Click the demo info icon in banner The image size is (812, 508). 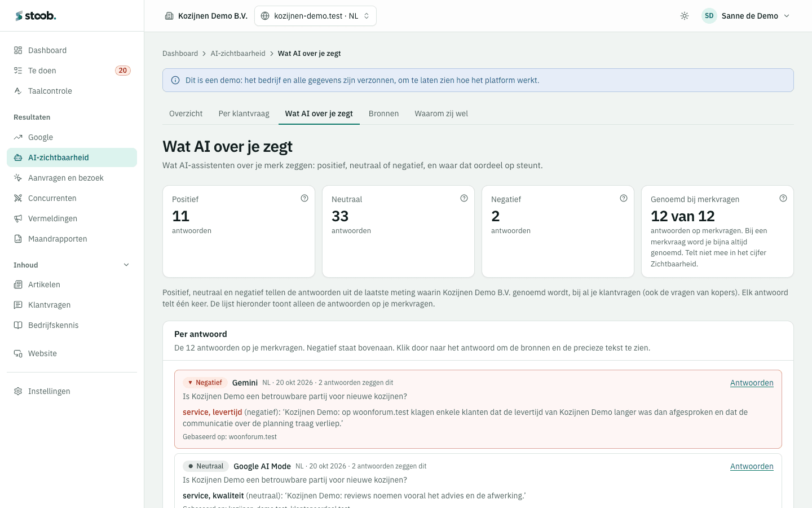click(175, 80)
